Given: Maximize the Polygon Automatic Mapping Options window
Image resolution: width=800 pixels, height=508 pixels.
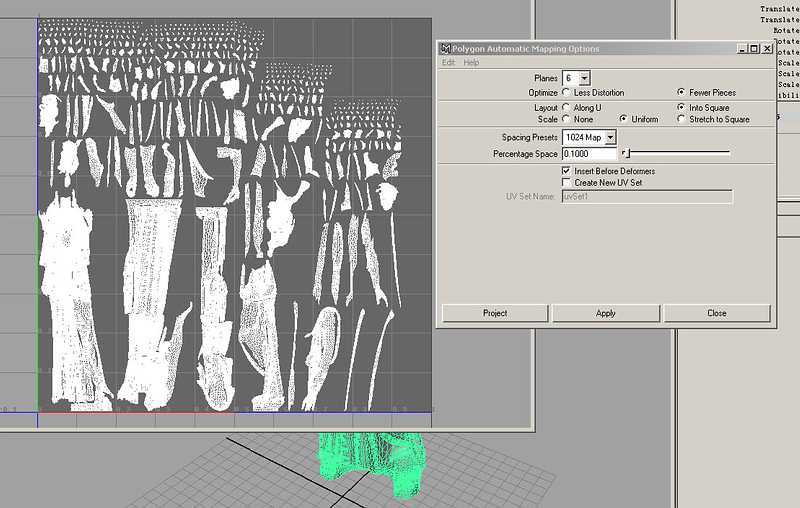Looking at the screenshot, I should (754, 48).
